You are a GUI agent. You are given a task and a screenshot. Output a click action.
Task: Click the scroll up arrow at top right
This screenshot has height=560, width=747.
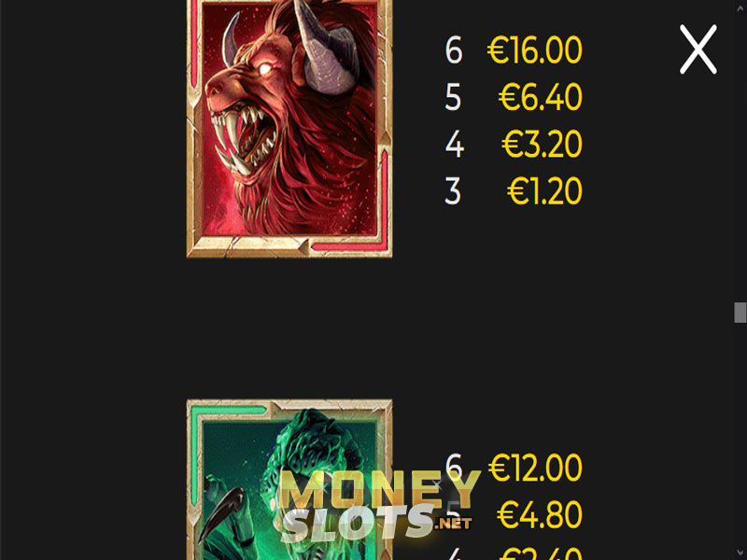(740, 8)
